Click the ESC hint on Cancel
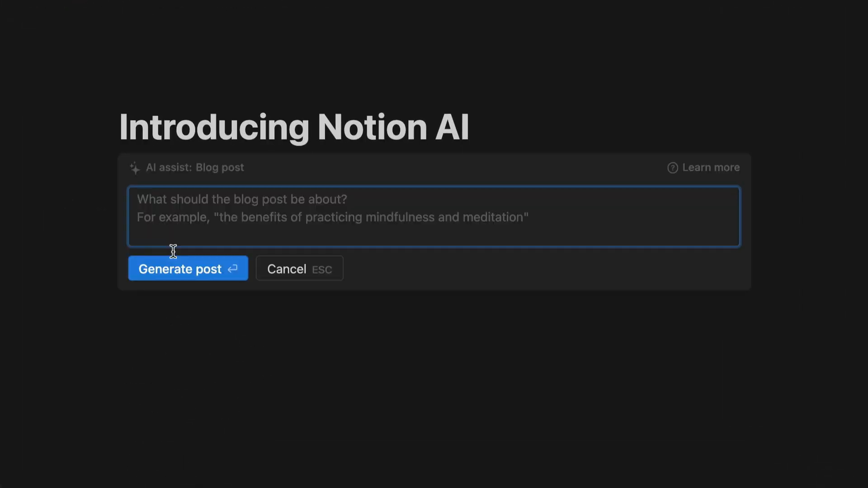The height and width of the screenshot is (488, 868). click(x=322, y=270)
